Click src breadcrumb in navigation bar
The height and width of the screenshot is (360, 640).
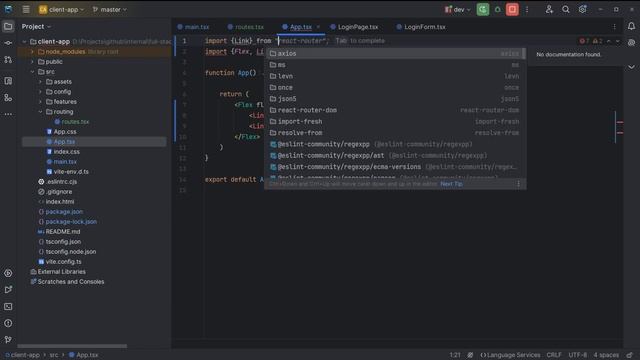click(x=53, y=355)
